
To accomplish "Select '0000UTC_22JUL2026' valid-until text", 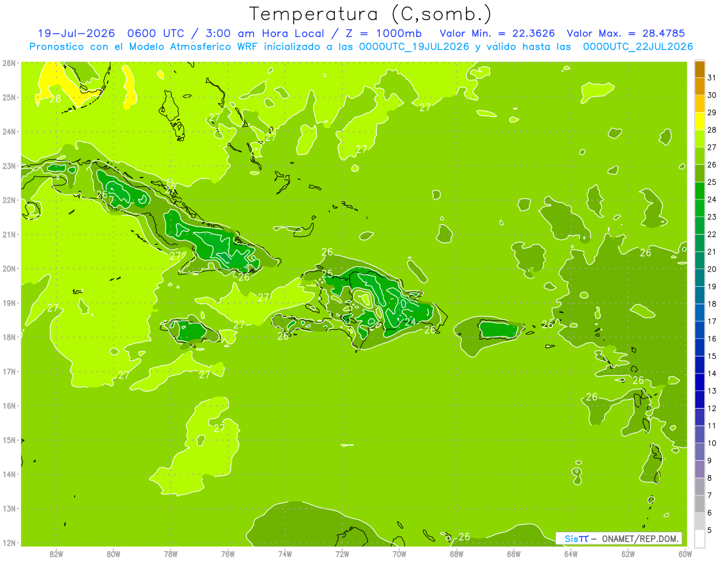I will click(638, 46).
